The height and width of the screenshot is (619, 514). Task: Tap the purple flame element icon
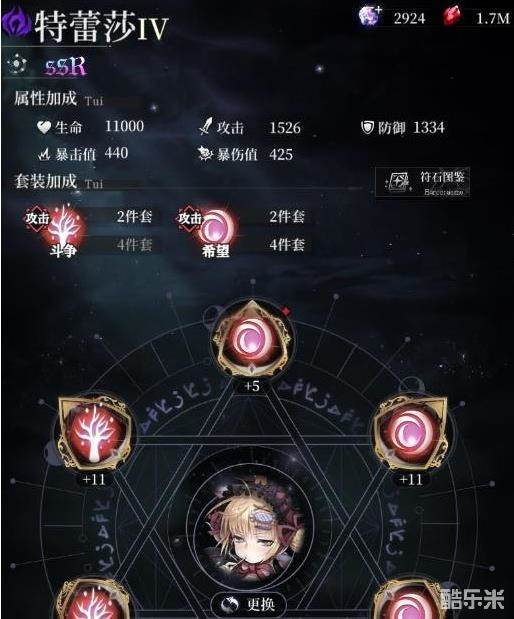point(16,23)
